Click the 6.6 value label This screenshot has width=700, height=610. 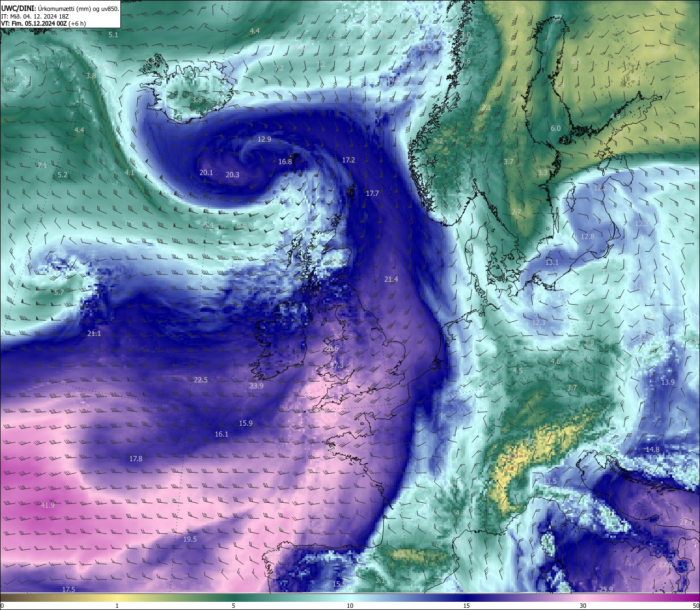[242, 225]
